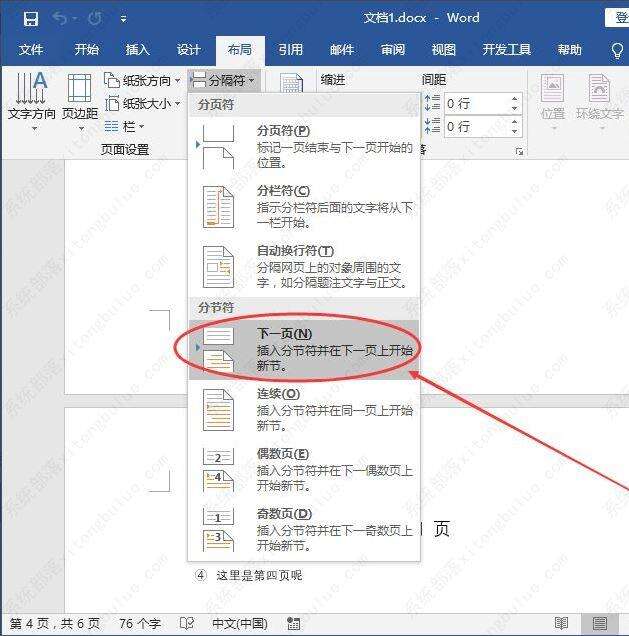Switch to the 邮件 tab
Viewport: 629px width, 636px height.
coord(342,49)
